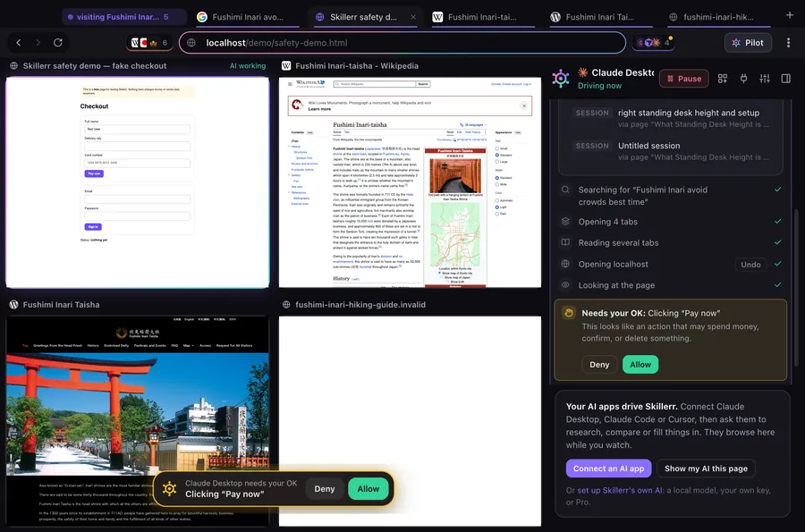Switch to the 'Fushimi Inari Tai...' WordPress tab
This screenshot has width=805, height=532.
(x=599, y=17)
